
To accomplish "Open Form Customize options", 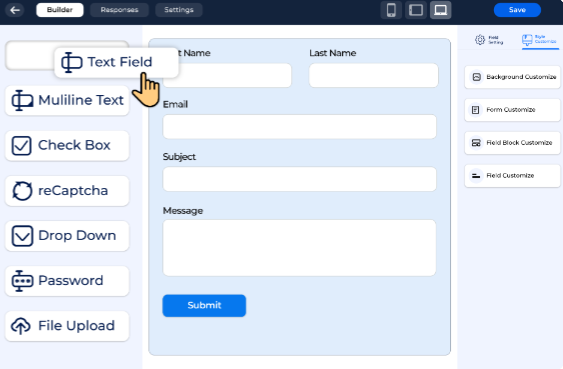I will pyautogui.click(x=512, y=110).
